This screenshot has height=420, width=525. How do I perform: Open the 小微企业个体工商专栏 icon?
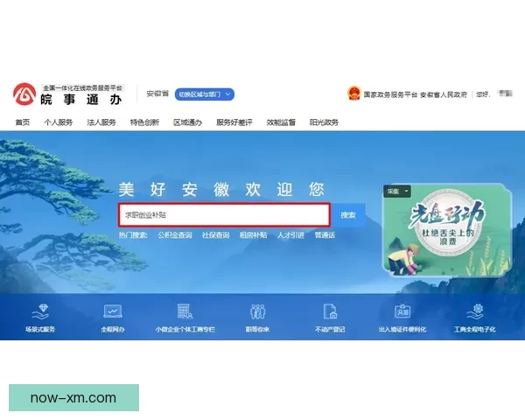coord(185,311)
